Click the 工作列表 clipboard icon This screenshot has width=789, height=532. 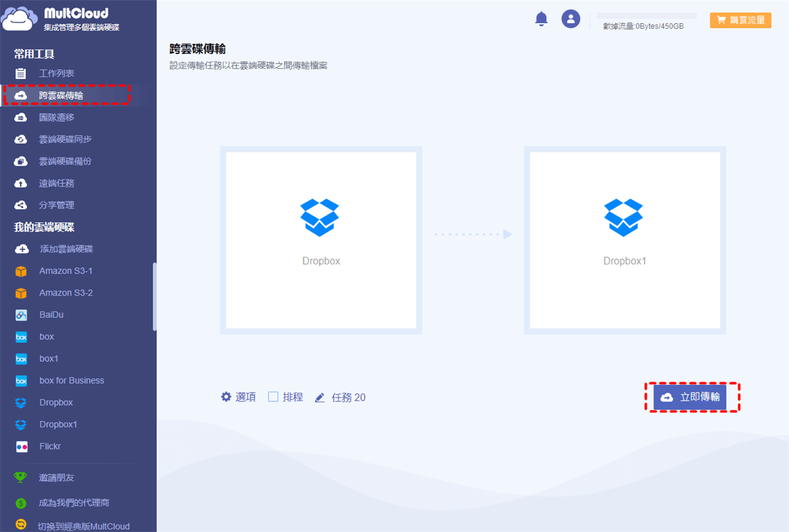(x=21, y=74)
